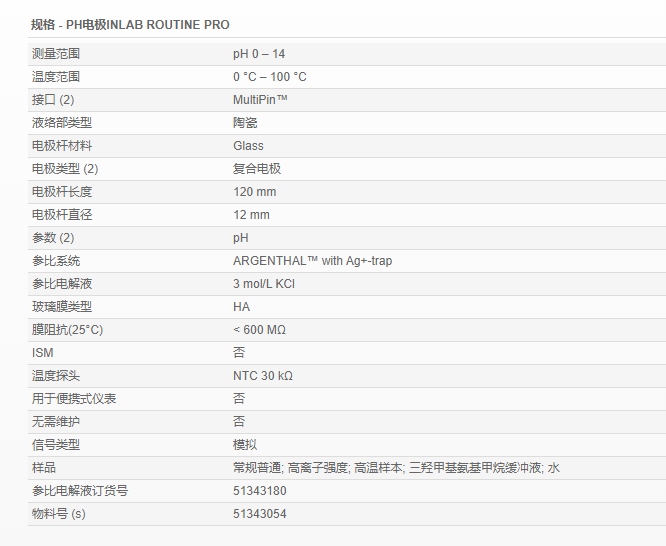Click the ISM row label
Viewport: 666px width, 546px height.
click(x=42, y=353)
